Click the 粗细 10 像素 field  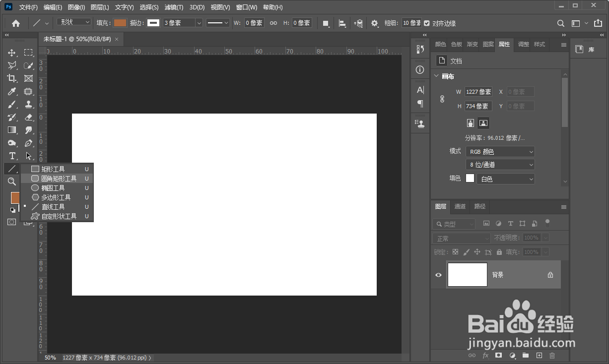coord(412,23)
